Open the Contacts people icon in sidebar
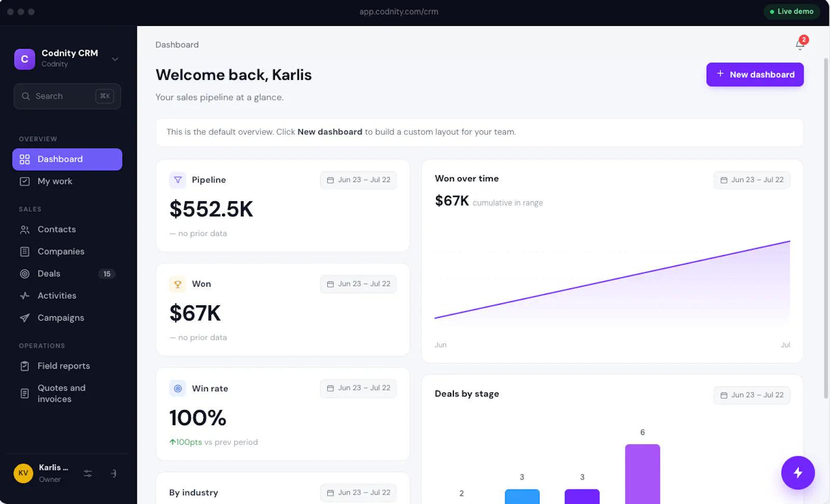The width and height of the screenshot is (830, 504). (x=24, y=230)
